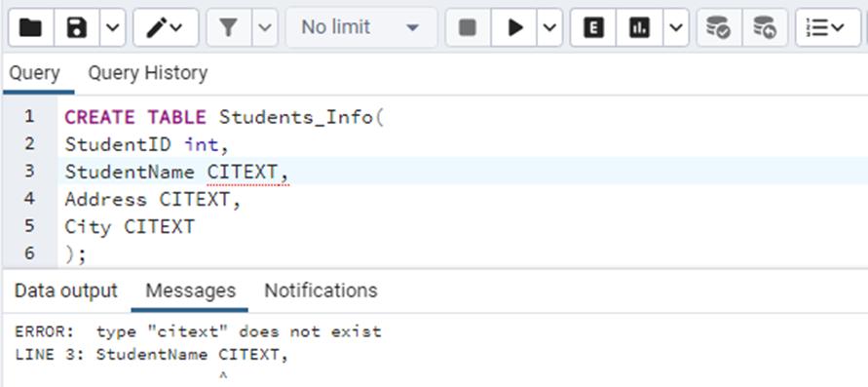Expand execute options dropdown arrow
The width and height of the screenshot is (868, 387).
click(549, 27)
